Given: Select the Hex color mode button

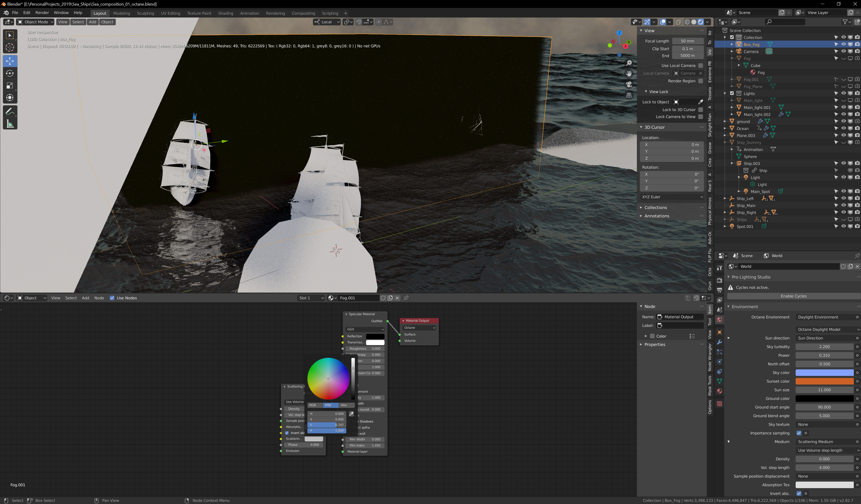Looking at the screenshot, I should pyautogui.click(x=344, y=405).
